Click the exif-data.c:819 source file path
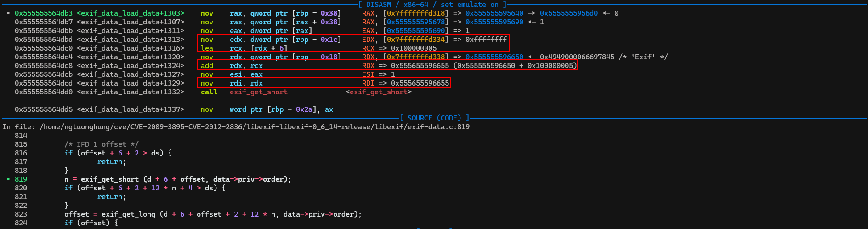Screen dimensions: 868x229 tap(255, 127)
